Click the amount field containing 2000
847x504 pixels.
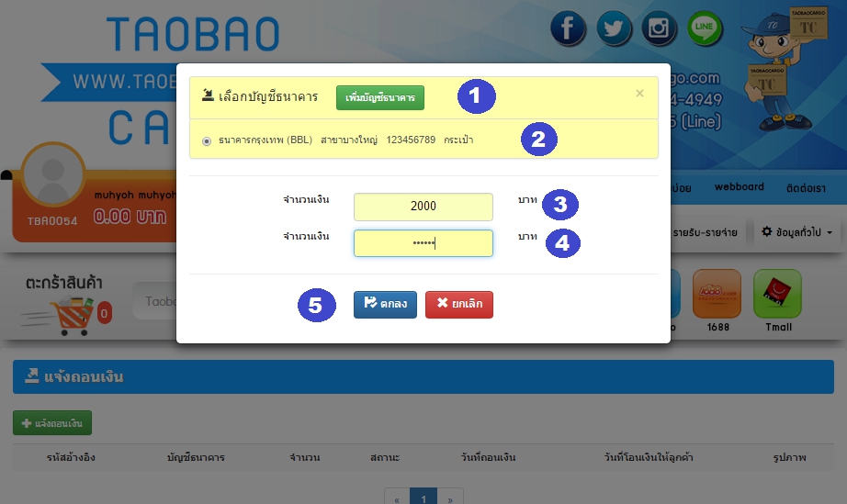[x=423, y=207]
